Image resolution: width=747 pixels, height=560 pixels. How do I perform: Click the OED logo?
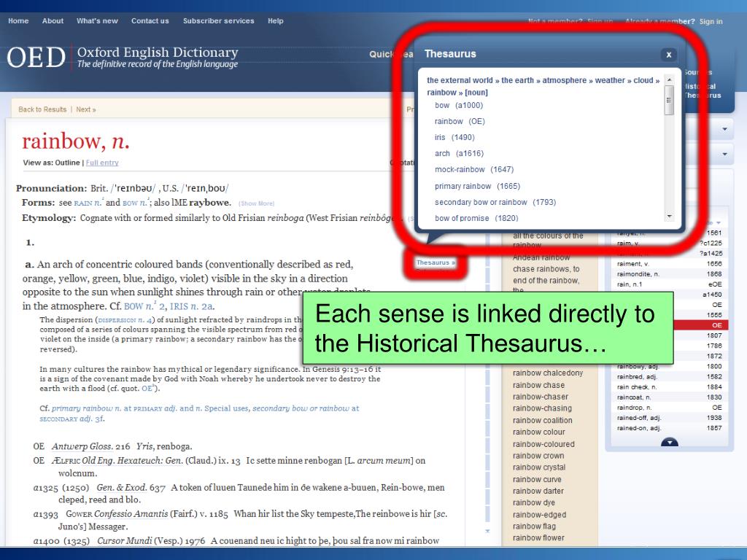pos(36,58)
